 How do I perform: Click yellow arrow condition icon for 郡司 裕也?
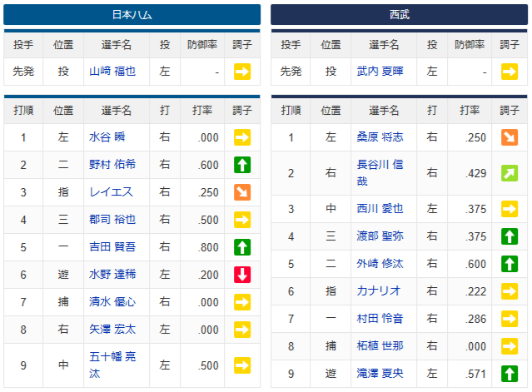[x=242, y=220]
